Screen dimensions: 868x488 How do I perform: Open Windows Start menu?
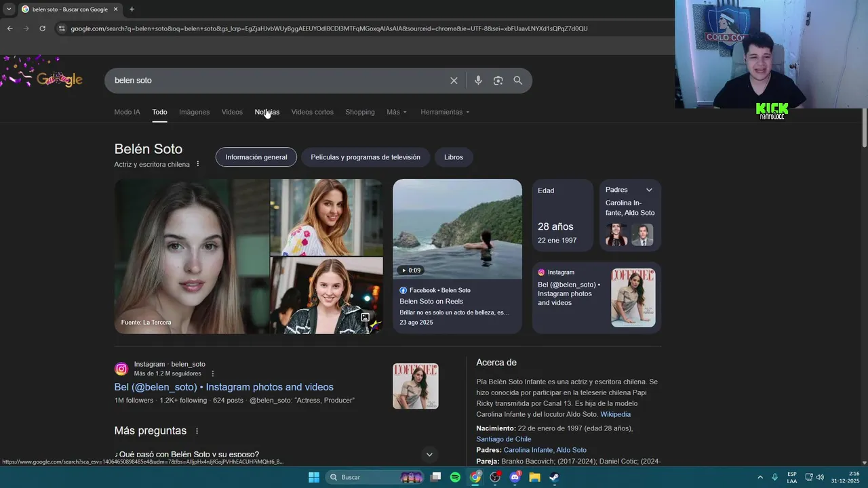pyautogui.click(x=314, y=477)
